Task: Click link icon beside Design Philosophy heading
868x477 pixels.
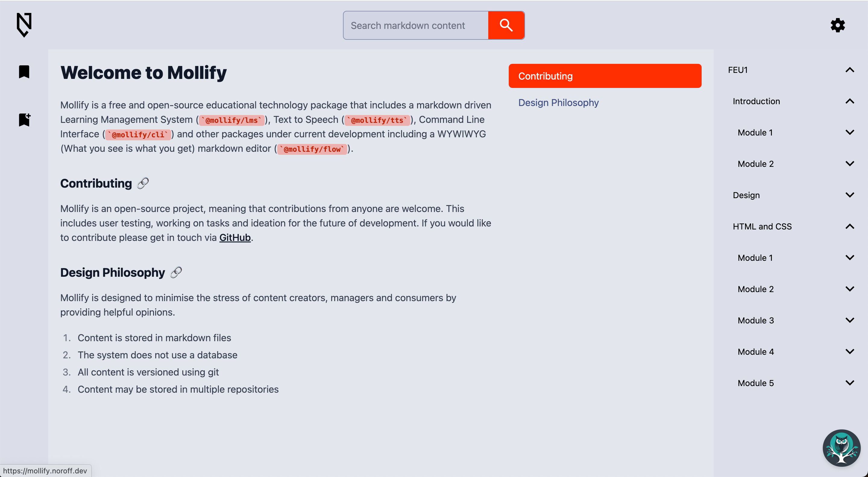Action: [x=176, y=272]
